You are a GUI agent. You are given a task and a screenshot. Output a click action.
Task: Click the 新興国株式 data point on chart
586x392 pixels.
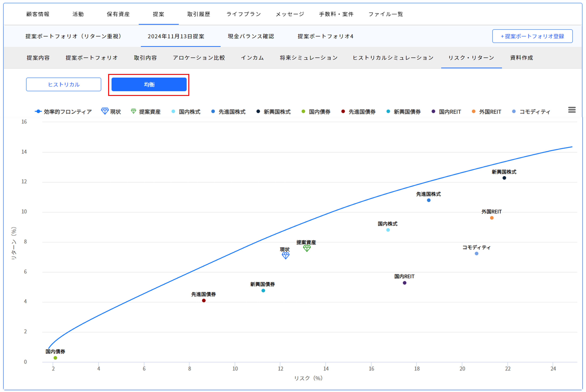[504, 178]
